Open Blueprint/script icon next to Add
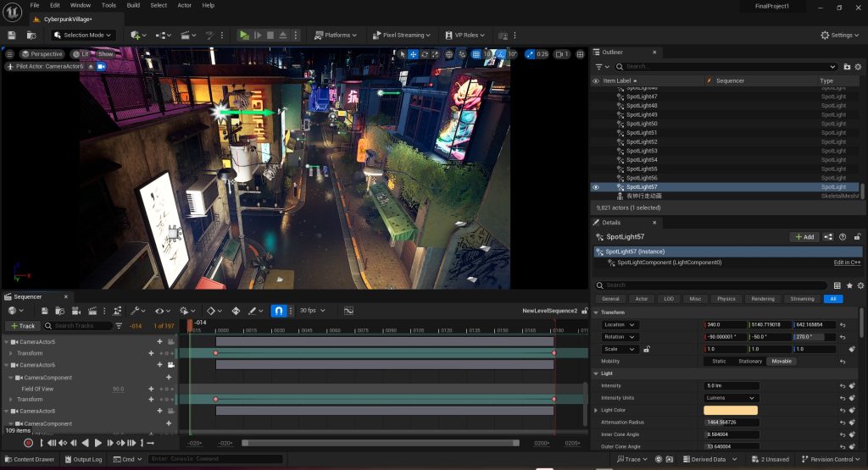 point(828,236)
